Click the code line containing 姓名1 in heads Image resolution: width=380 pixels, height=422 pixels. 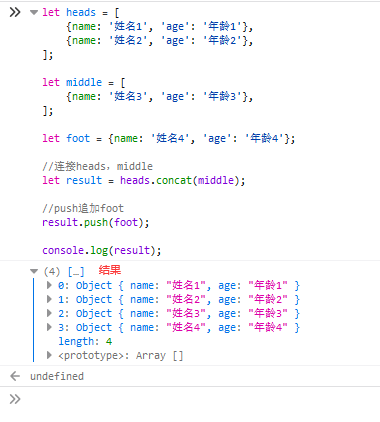160,27
